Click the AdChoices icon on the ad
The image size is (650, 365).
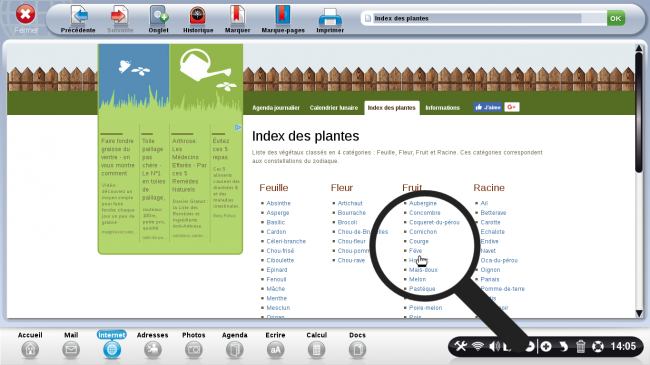[238, 127]
